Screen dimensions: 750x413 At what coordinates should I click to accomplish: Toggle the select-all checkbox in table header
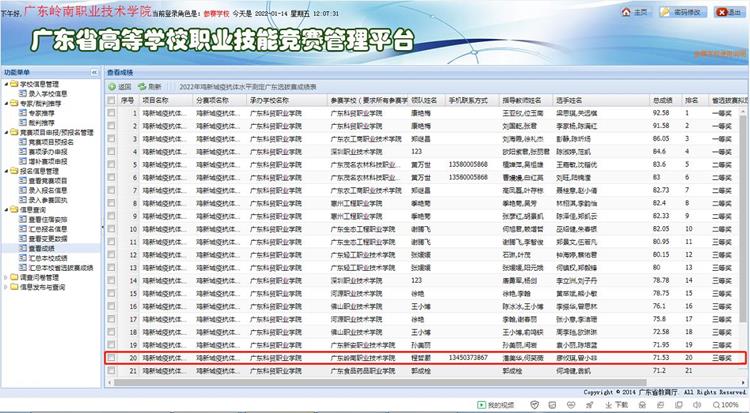(111, 100)
